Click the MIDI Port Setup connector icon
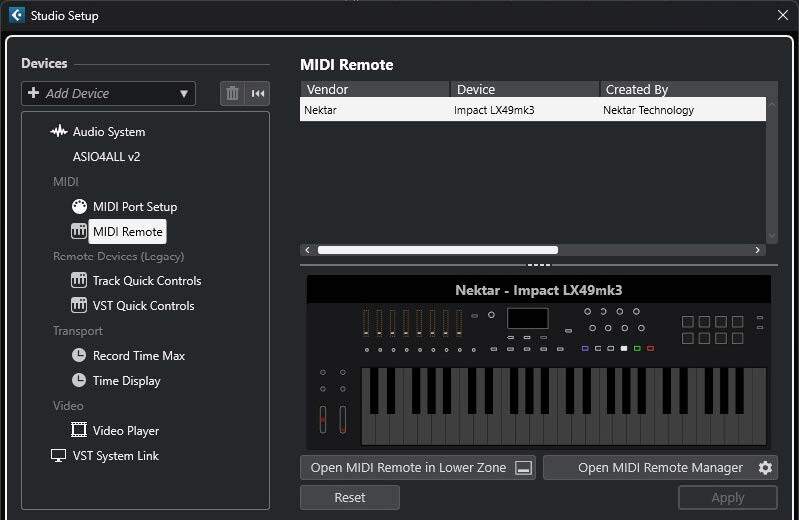 tap(79, 207)
